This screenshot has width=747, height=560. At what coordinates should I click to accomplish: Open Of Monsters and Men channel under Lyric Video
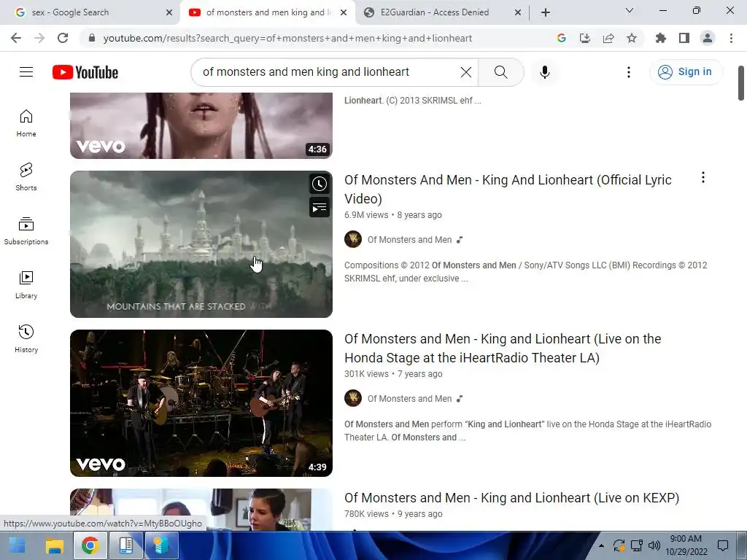pyautogui.click(x=409, y=239)
